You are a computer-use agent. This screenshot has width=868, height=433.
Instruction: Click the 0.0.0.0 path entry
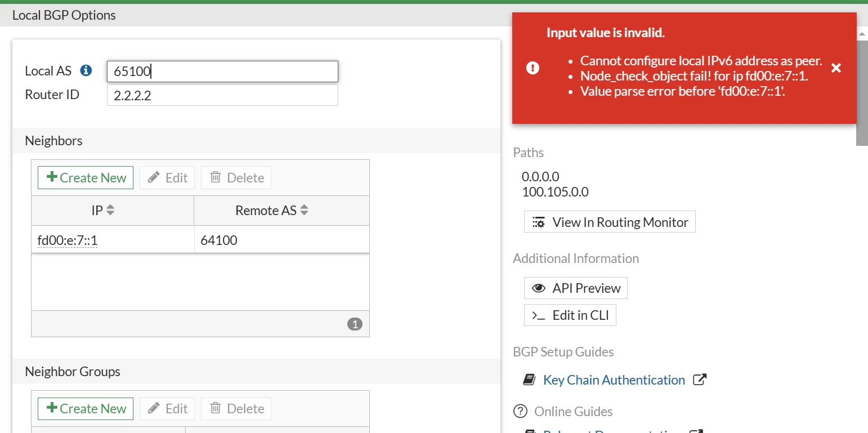pos(540,177)
